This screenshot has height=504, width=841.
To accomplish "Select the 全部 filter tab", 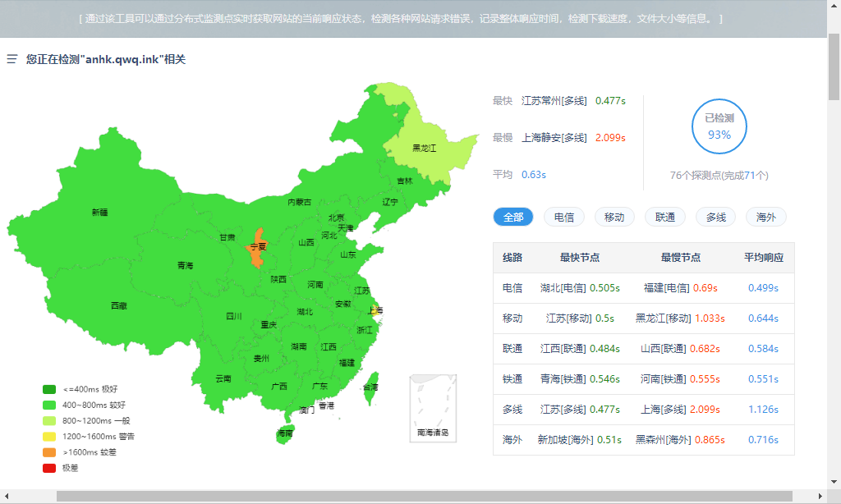I will 513,218.
